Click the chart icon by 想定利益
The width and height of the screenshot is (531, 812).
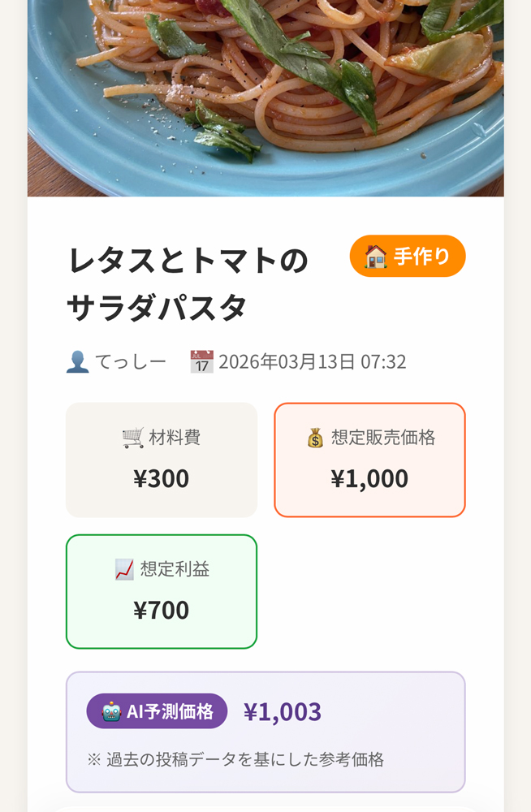pyautogui.click(x=124, y=569)
